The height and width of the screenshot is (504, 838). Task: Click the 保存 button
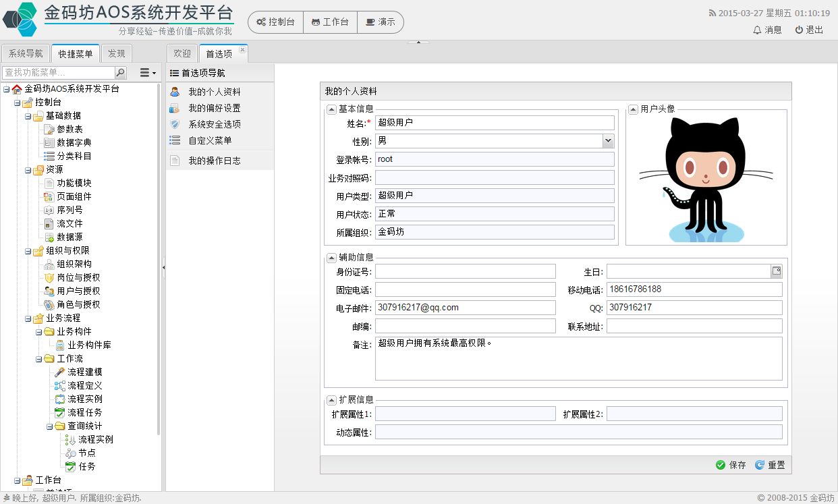point(731,465)
